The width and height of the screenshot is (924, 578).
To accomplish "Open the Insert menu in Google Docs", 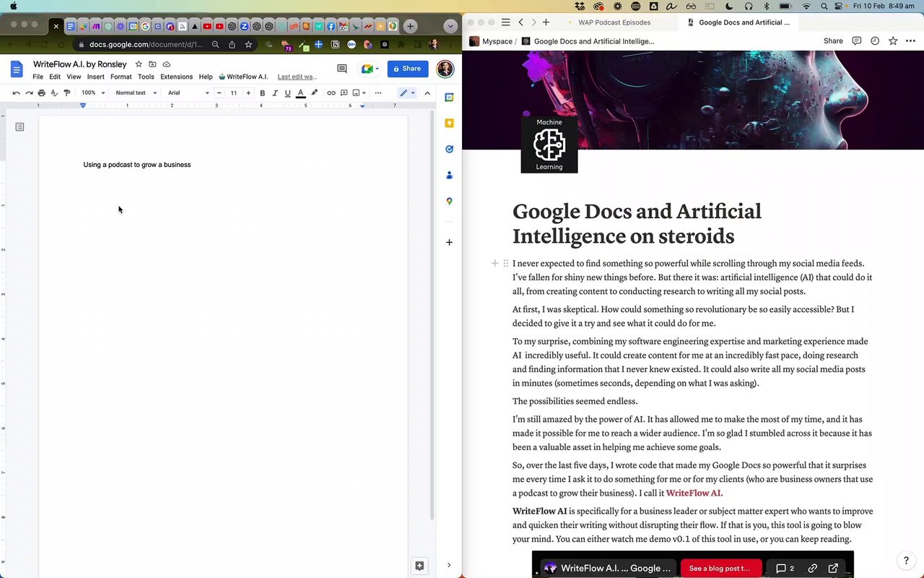I will pos(95,77).
